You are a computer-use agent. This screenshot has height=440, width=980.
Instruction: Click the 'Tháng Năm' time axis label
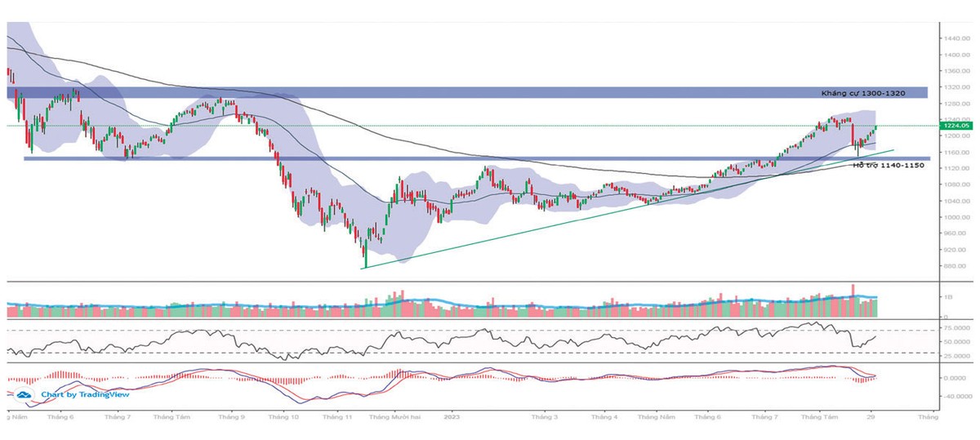coord(657,416)
